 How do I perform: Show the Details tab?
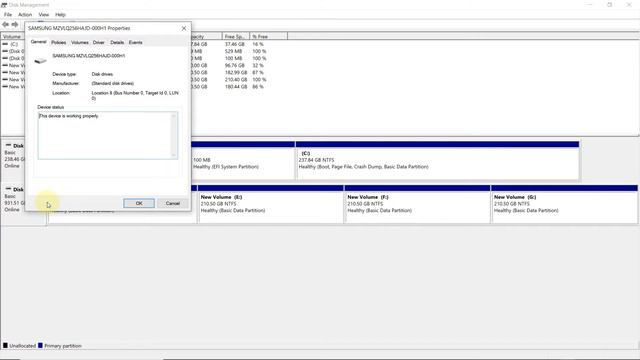click(x=117, y=42)
